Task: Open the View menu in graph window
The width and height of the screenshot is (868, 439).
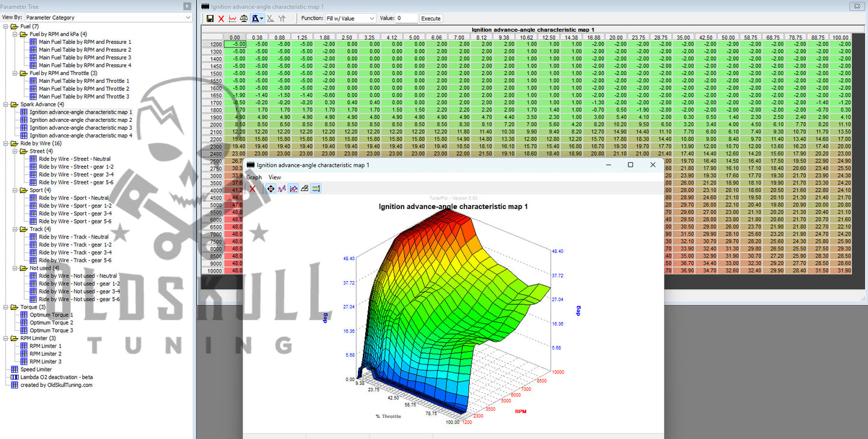Action: pos(275,177)
